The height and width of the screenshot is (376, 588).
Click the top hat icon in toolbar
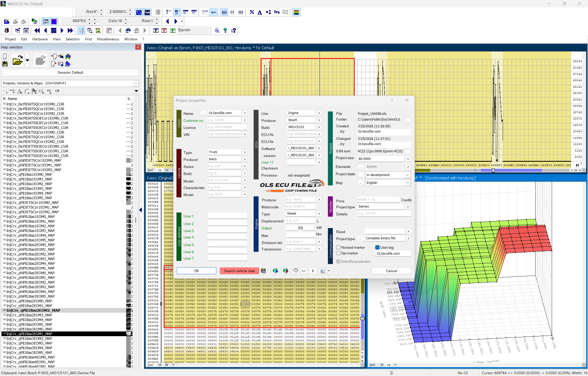[x=7, y=30]
